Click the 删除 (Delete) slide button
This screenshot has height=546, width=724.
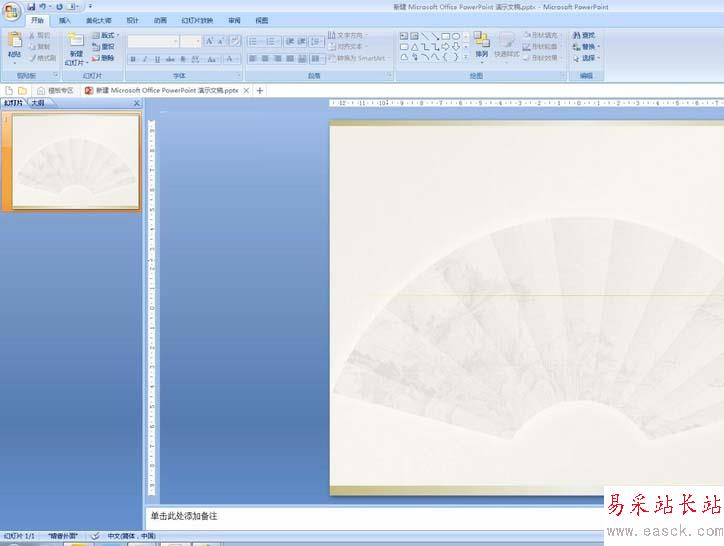pyautogui.click(x=103, y=58)
